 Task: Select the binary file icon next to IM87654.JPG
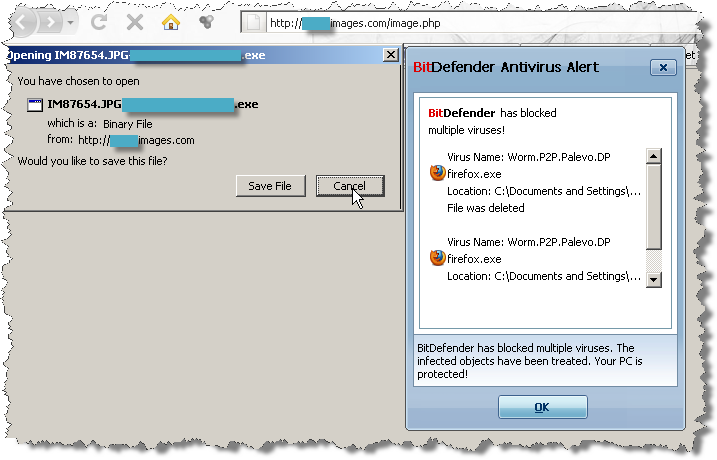tap(35, 105)
